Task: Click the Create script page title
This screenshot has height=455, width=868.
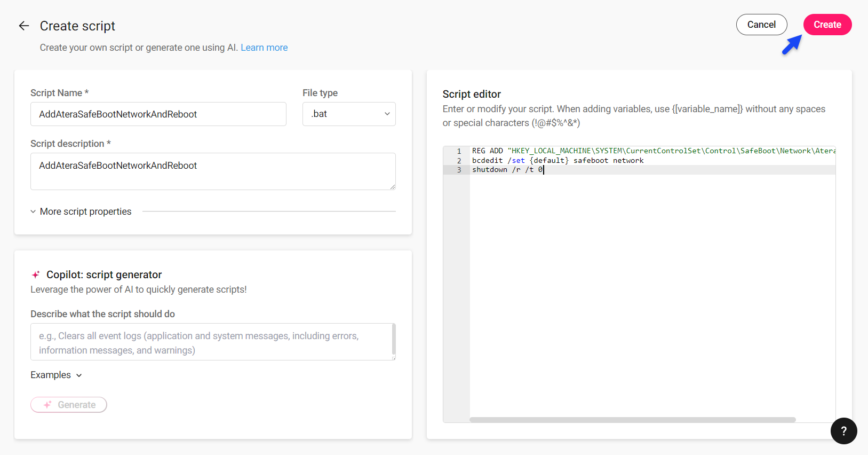Action: pyautogui.click(x=77, y=26)
